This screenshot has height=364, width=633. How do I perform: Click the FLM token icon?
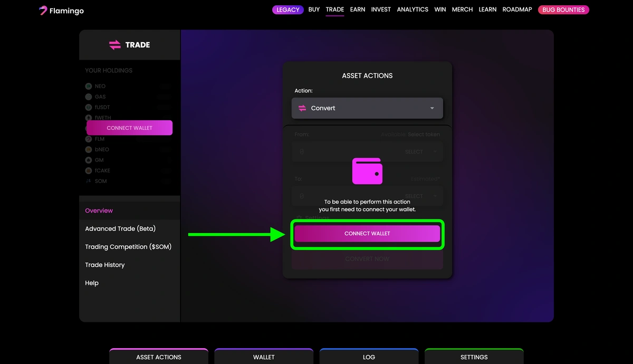(x=88, y=139)
